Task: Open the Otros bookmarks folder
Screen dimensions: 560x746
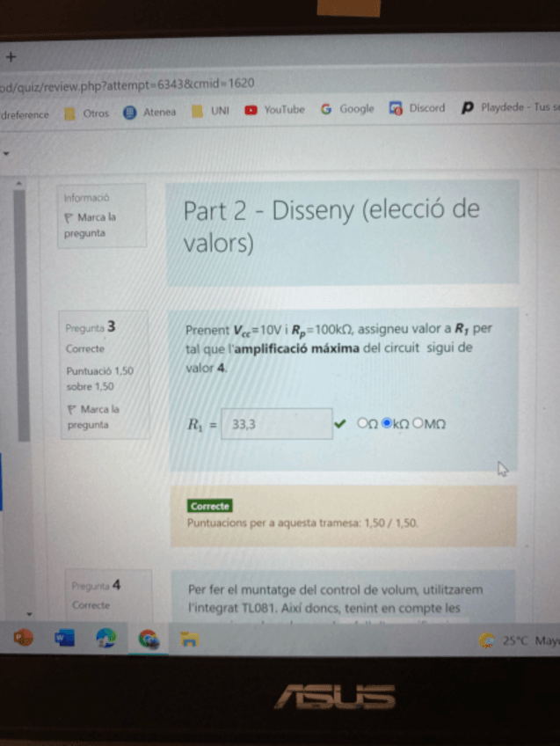Action: 87,113
